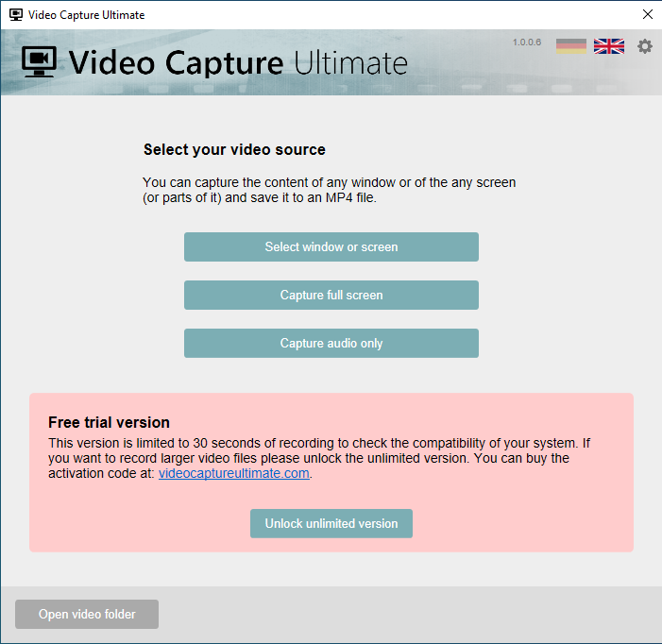The image size is (662, 644).
Task: Visit videocaptureultimate.com link
Action: 234,473
